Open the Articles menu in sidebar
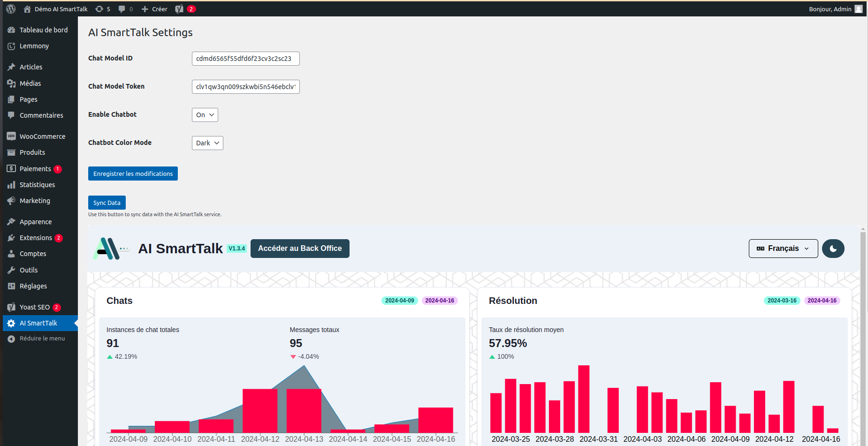The image size is (868, 446). click(x=40, y=67)
